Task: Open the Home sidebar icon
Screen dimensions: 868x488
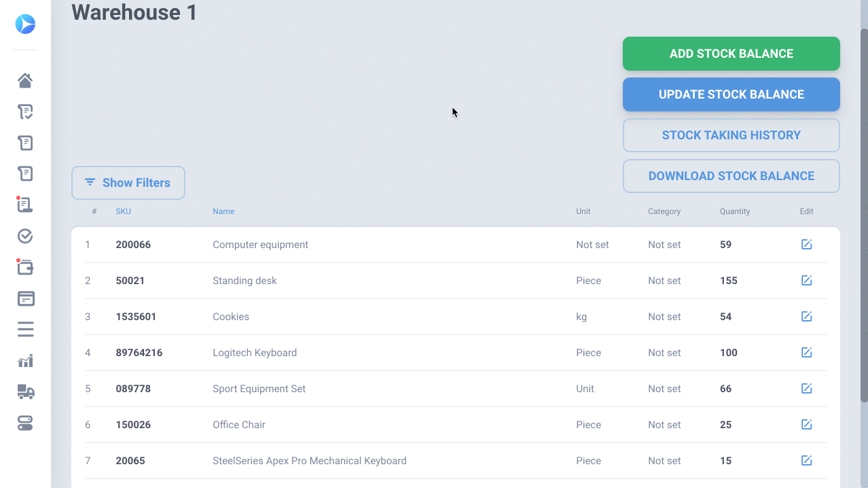Action: [x=25, y=81]
